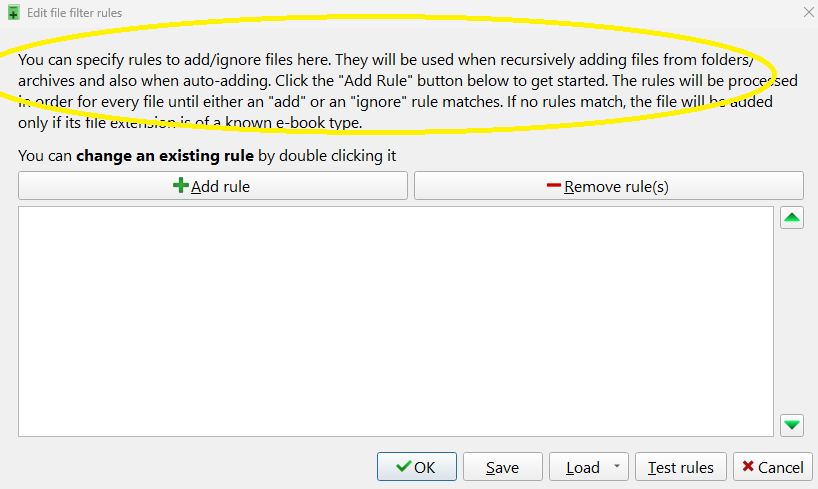Click the Add rule button label
The height and width of the screenshot is (489, 818).
[x=220, y=186]
